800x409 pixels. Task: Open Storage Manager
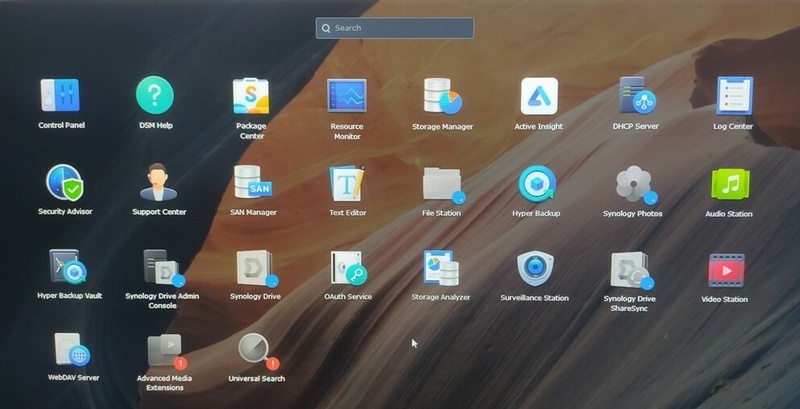[x=442, y=96]
